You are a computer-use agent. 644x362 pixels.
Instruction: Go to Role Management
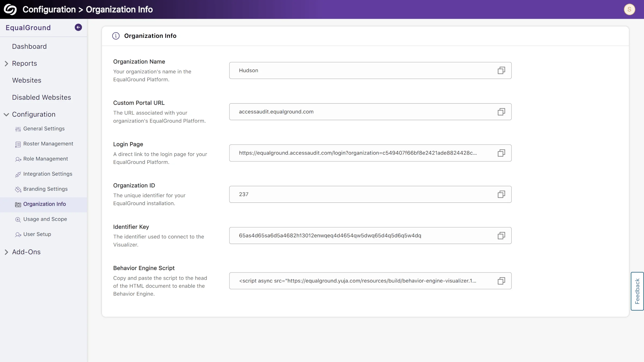click(x=46, y=159)
